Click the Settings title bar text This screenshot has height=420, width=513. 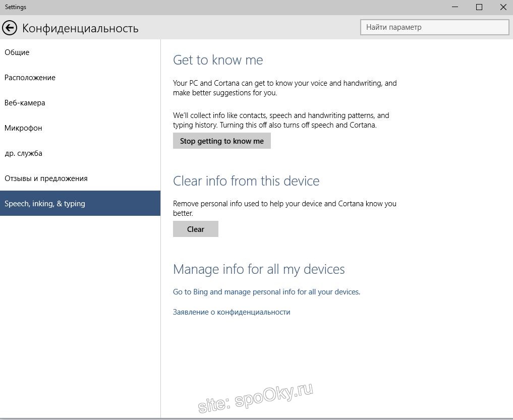15,7
